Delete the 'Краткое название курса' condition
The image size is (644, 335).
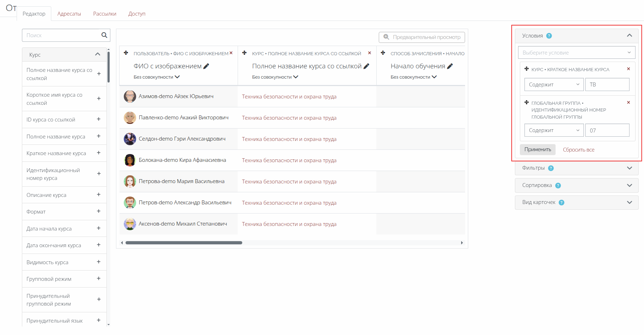pyautogui.click(x=628, y=69)
